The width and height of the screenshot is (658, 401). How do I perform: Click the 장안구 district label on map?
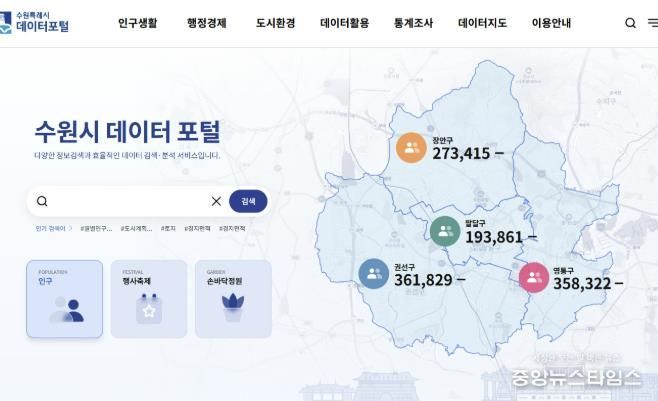443,141
